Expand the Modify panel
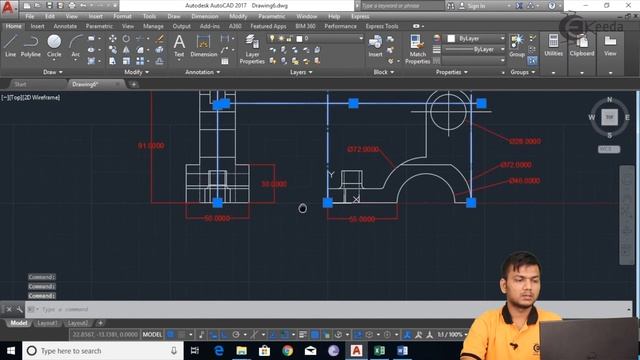640x360 pixels. coord(136,72)
